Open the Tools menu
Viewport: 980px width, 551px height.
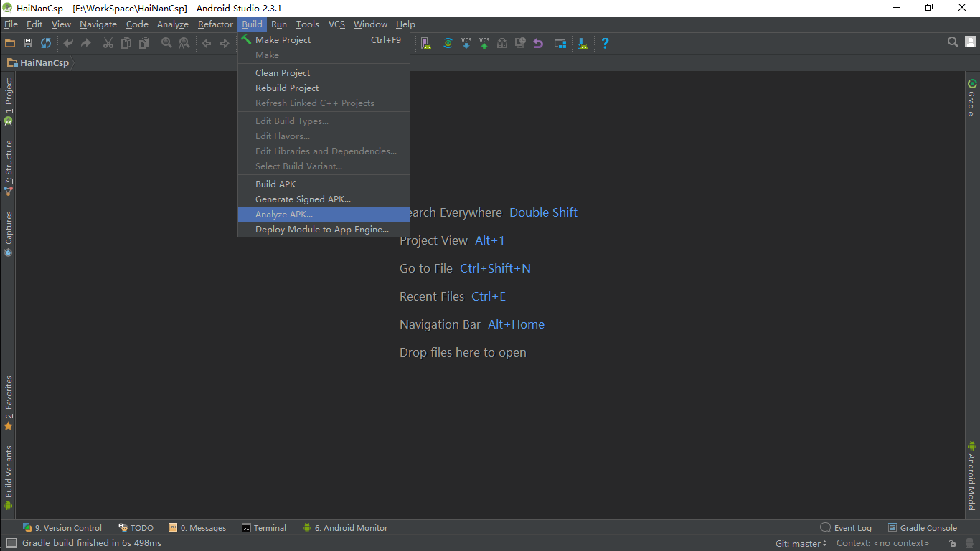click(x=308, y=24)
